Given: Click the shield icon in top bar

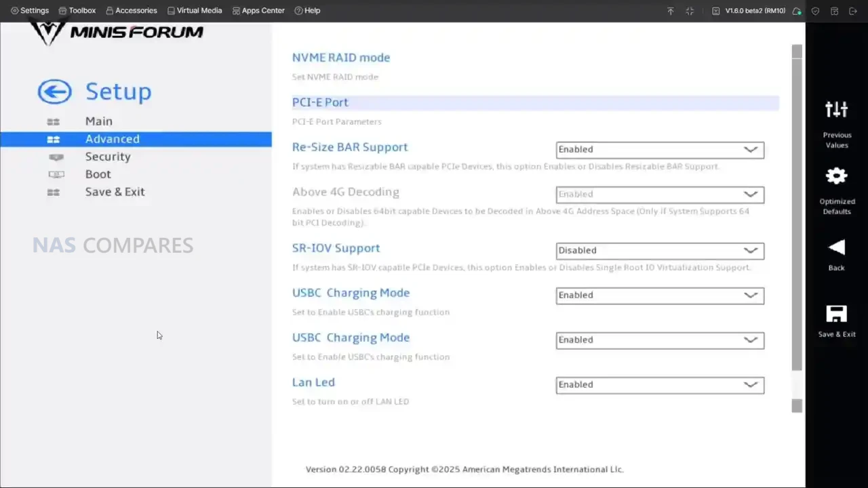Looking at the screenshot, I should tap(816, 11).
